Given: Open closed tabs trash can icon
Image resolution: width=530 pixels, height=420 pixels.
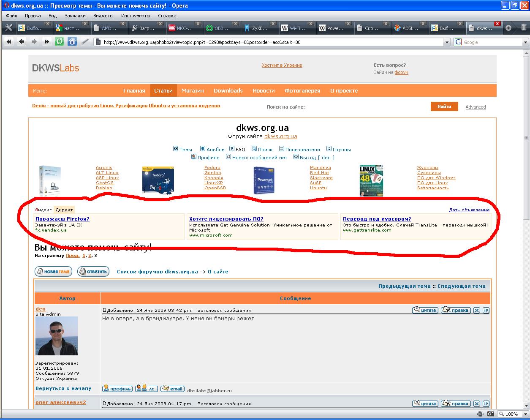Looking at the screenshot, I should tap(524, 28).
